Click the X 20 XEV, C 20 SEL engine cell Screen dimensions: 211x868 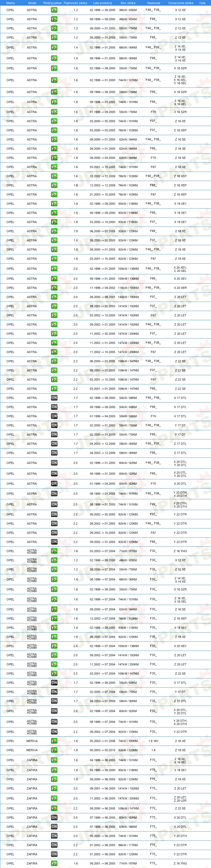[180, 269]
